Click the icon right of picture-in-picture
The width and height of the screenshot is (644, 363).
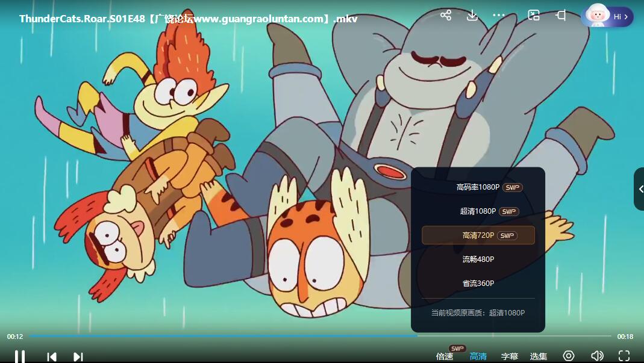pyautogui.click(x=561, y=16)
